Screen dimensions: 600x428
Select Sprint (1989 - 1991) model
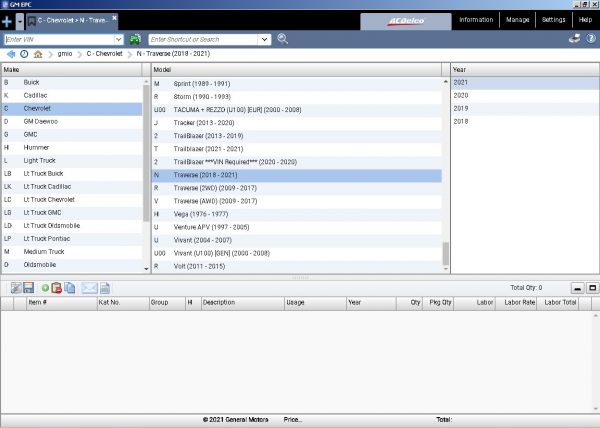297,84
